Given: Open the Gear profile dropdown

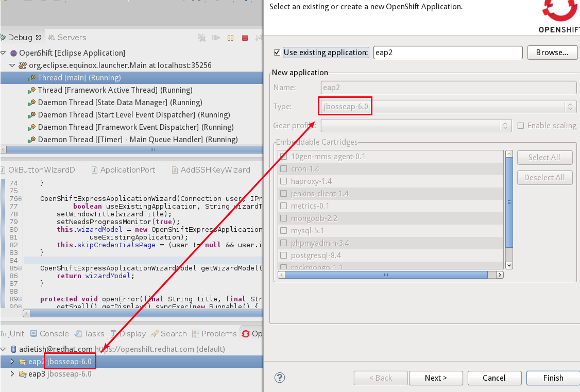Looking at the screenshot, I should 505,126.
